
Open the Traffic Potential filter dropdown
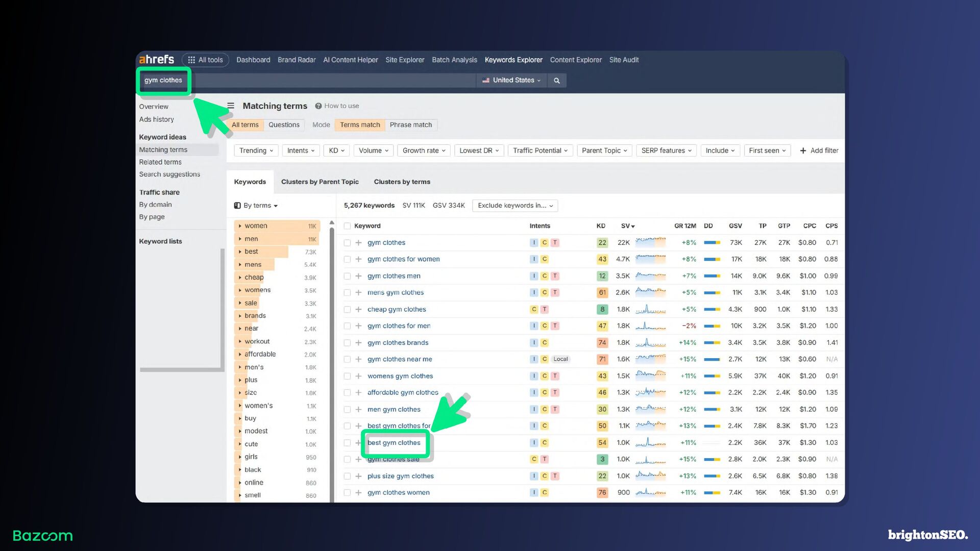point(540,151)
